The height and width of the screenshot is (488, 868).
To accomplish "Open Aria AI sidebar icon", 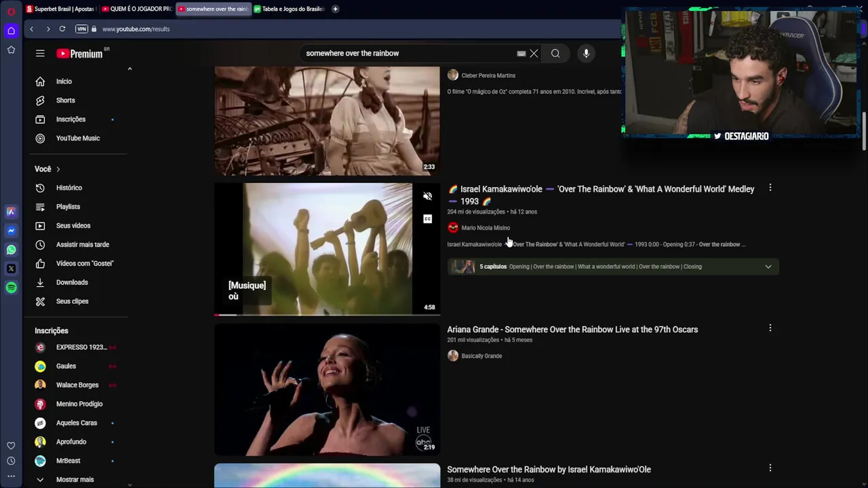I will click(11, 211).
